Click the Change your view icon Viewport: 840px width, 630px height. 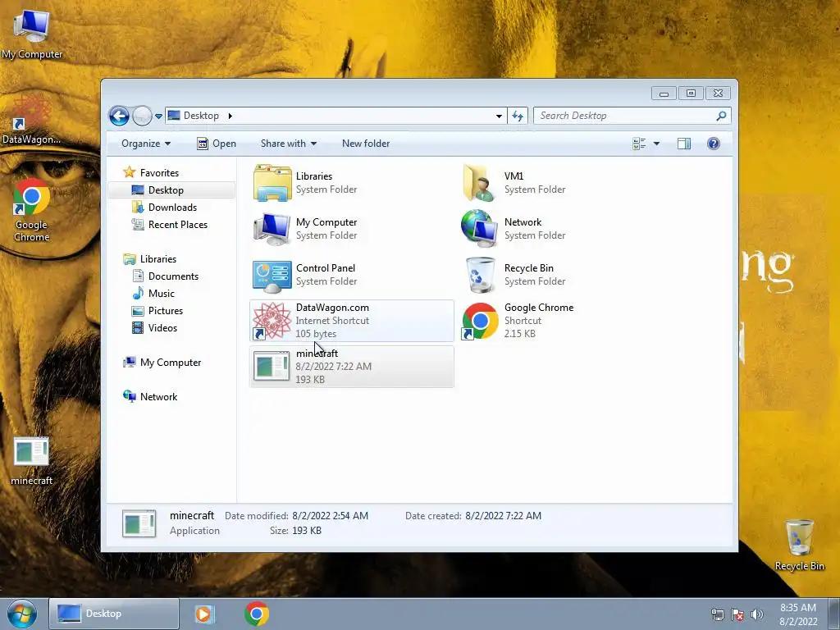coord(639,144)
